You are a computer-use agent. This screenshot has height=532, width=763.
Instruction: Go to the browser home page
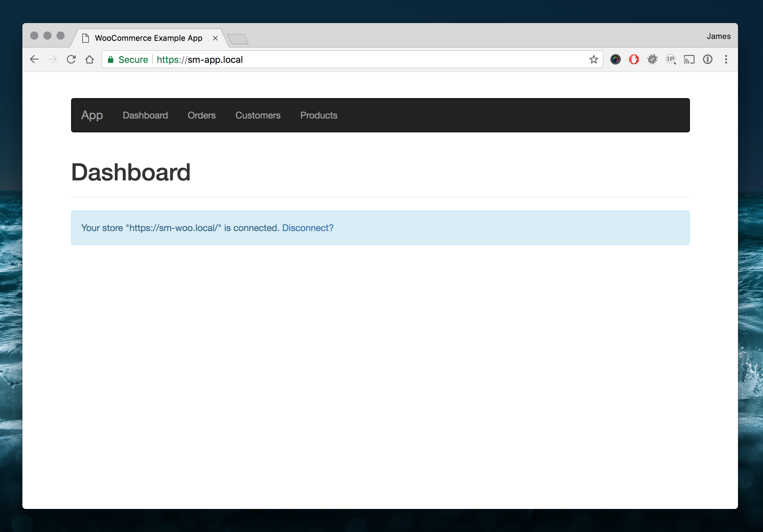89,59
